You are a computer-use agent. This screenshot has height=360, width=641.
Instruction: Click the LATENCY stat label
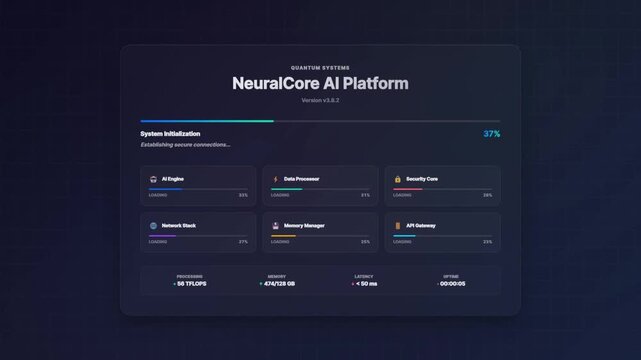[364, 277]
